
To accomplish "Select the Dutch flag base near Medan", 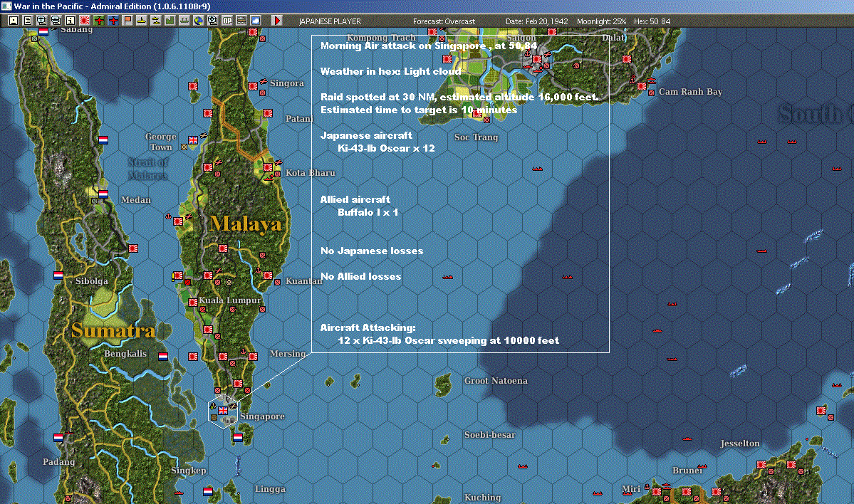I will (x=103, y=194).
